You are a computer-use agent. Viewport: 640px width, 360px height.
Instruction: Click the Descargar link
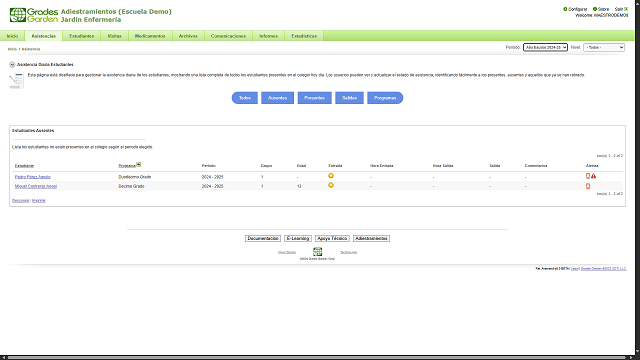[x=20, y=200]
